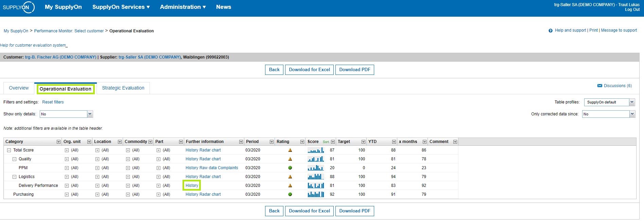Click the warning triangle rating in Total Score row

290,150
